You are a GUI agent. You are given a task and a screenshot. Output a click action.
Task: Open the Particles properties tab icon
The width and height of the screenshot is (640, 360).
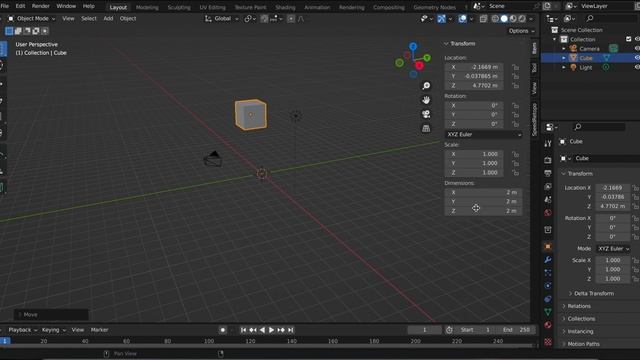(x=548, y=273)
